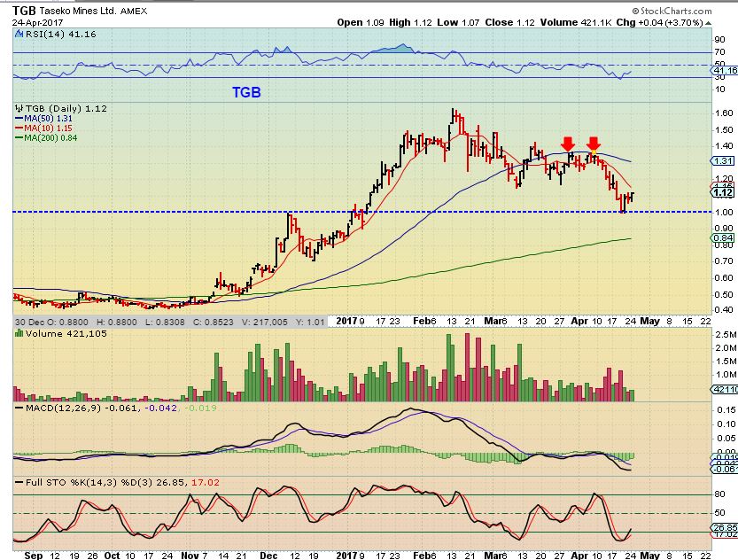The height and width of the screenshot is (560, 738).
Task: Click the 1.00 price axis label
Action: pos(724,212)
